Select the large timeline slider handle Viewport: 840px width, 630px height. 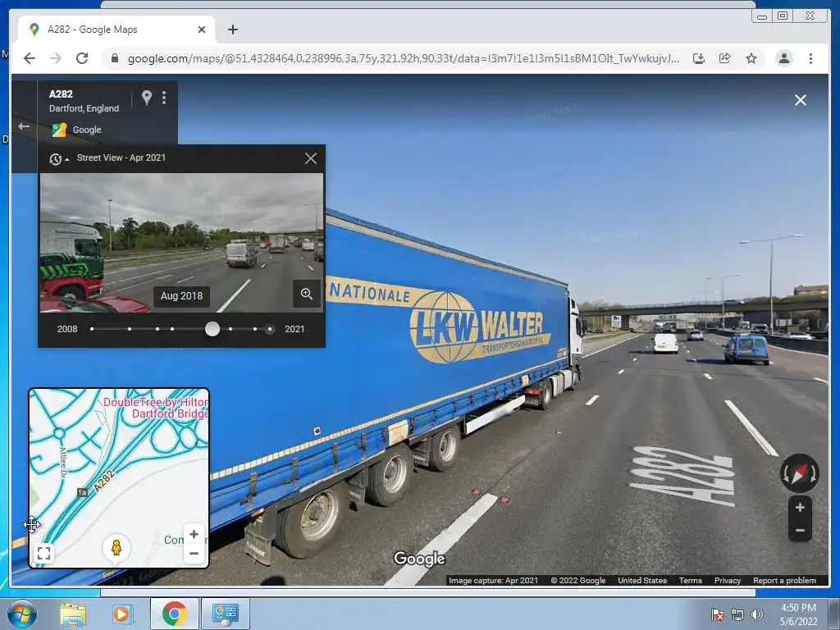coord(212,329)
